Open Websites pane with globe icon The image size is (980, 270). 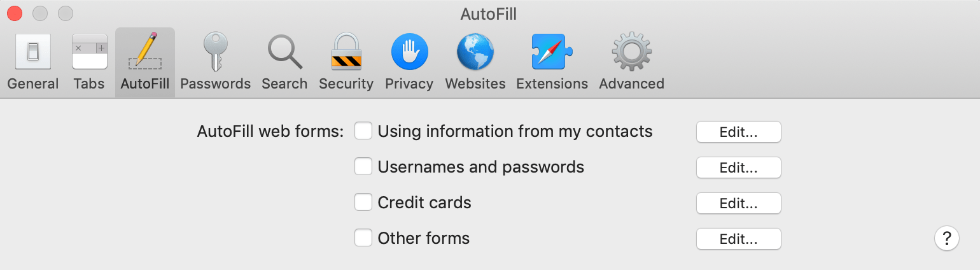pos(475,62)
